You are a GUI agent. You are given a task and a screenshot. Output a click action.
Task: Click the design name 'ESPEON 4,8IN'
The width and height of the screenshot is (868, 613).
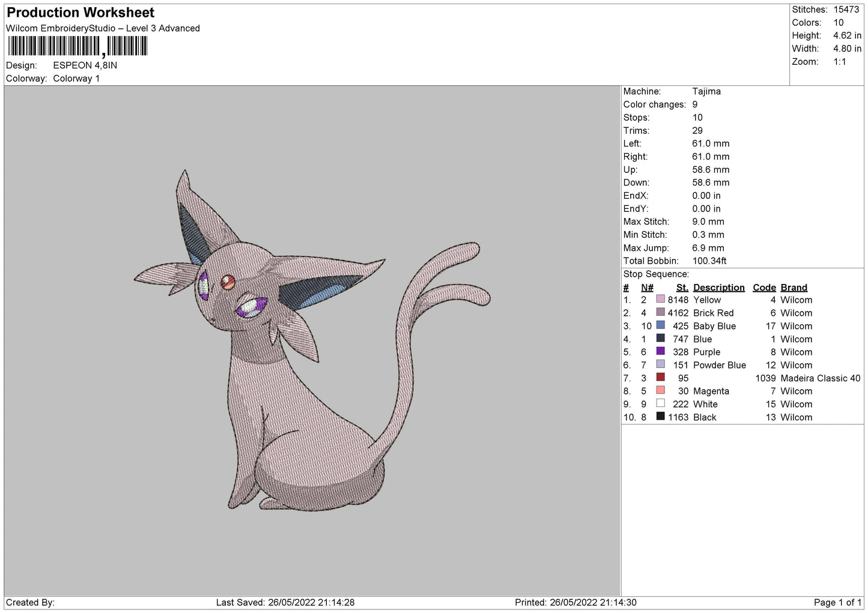pyautogui.click(x=85, y=65)
